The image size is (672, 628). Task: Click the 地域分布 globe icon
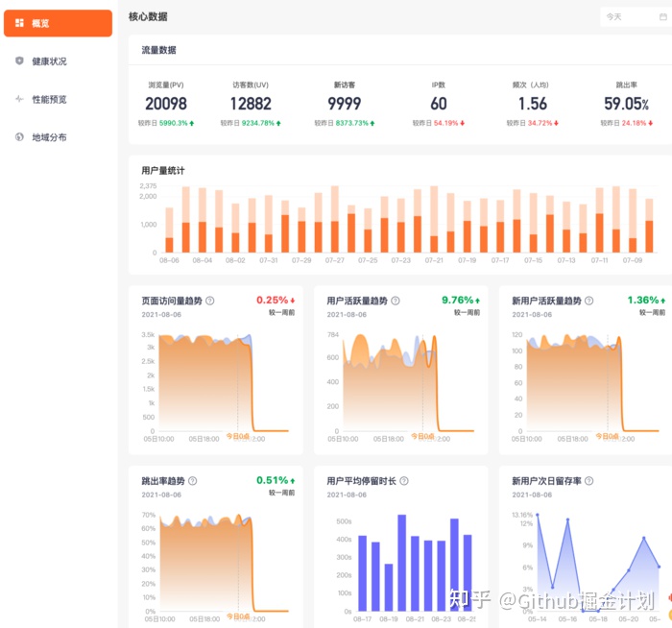click(19, 136)
